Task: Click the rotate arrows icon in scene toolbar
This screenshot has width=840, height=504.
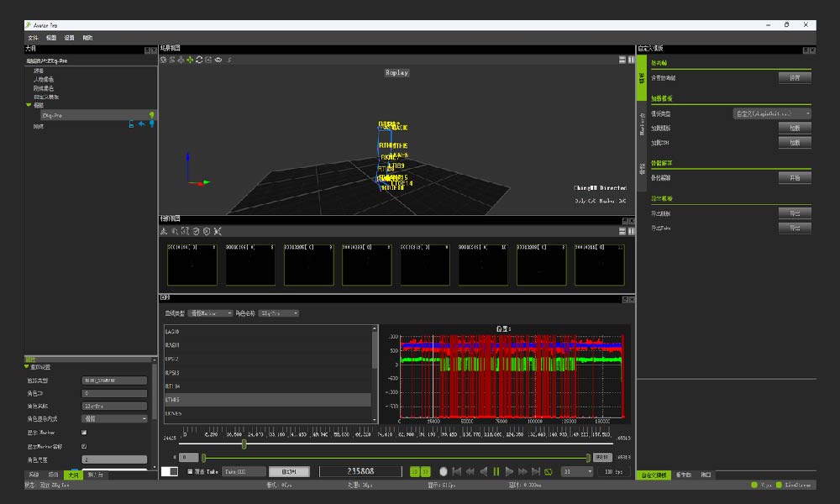Action: pos(199,60)
